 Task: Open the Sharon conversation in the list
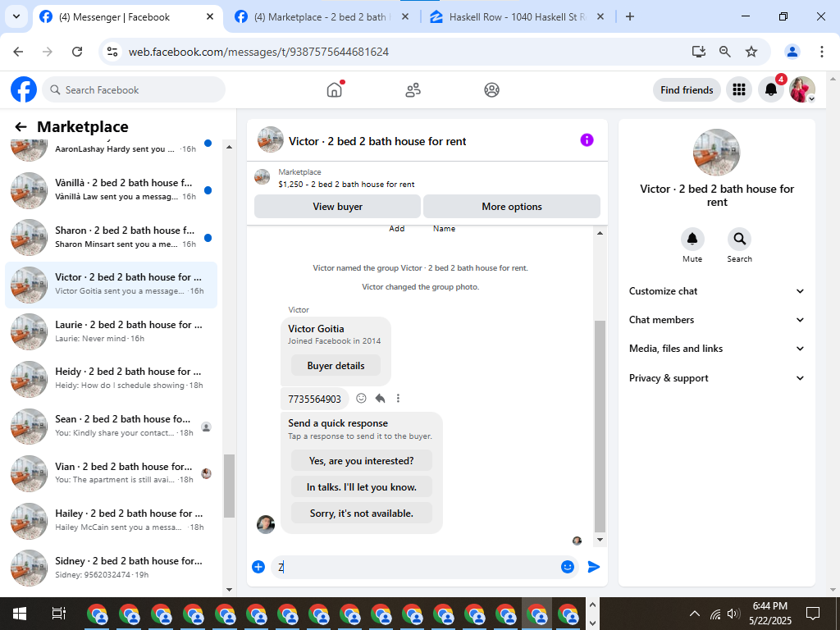coord(112,237)
